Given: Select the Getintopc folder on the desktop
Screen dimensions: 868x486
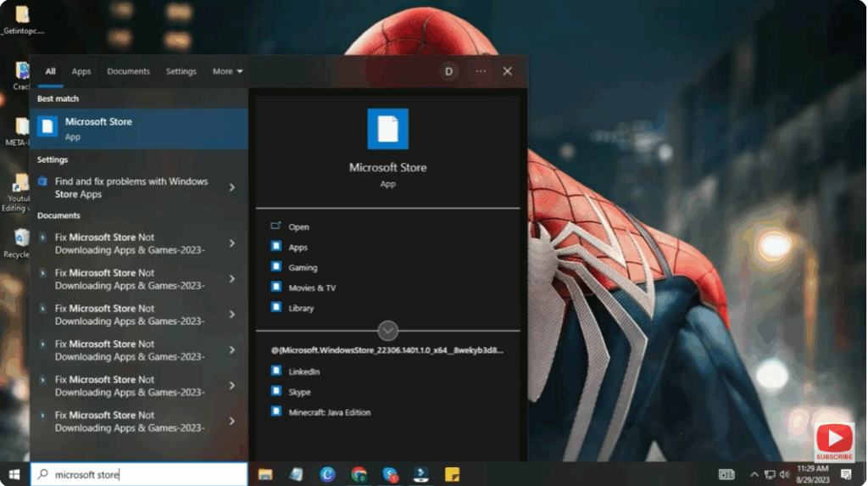Looking at the screenshot, I should (x=22, y=20).
